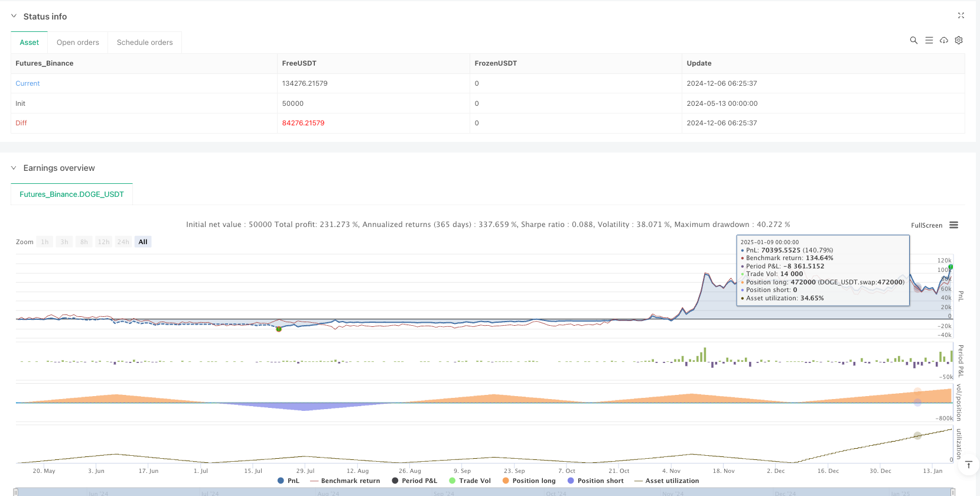Collapse the Status info section

coord(14,17)
